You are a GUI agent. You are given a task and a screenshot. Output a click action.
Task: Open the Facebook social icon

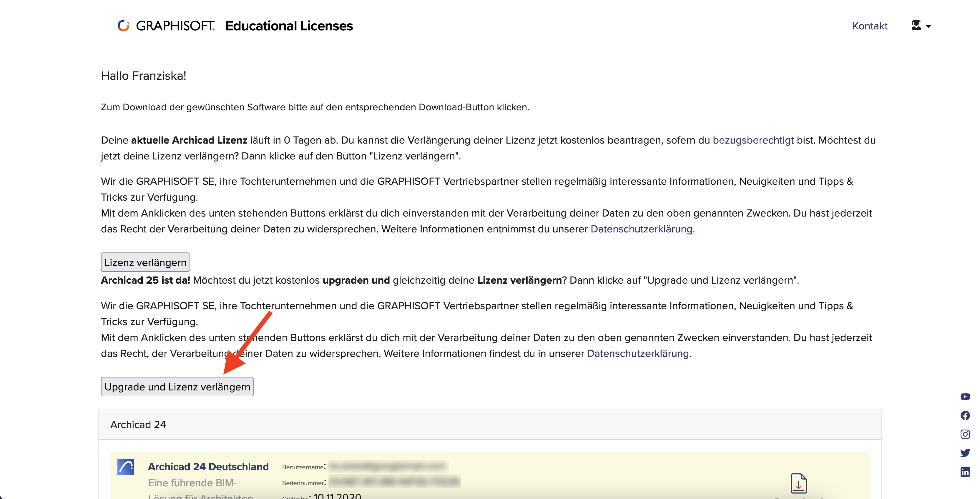point(965,415)
